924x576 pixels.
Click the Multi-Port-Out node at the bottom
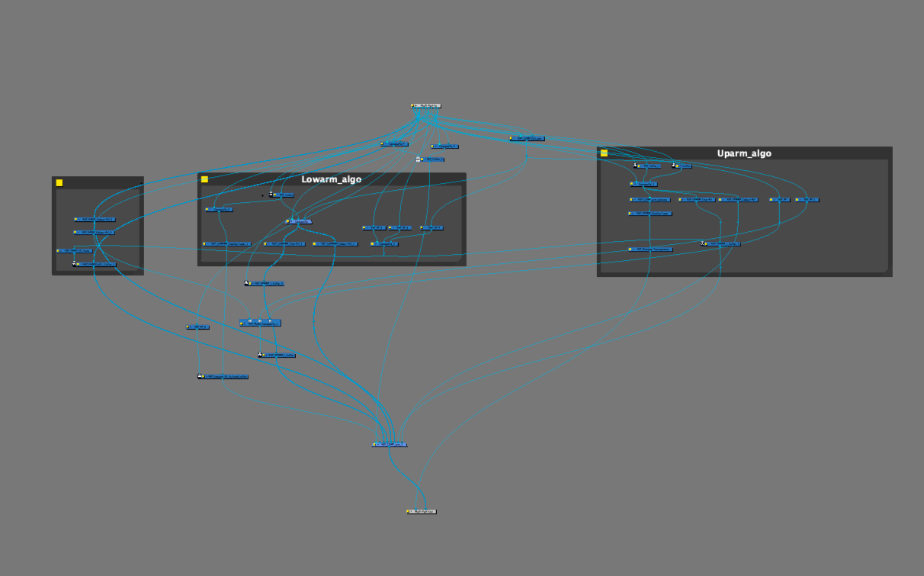pos(422,511)
